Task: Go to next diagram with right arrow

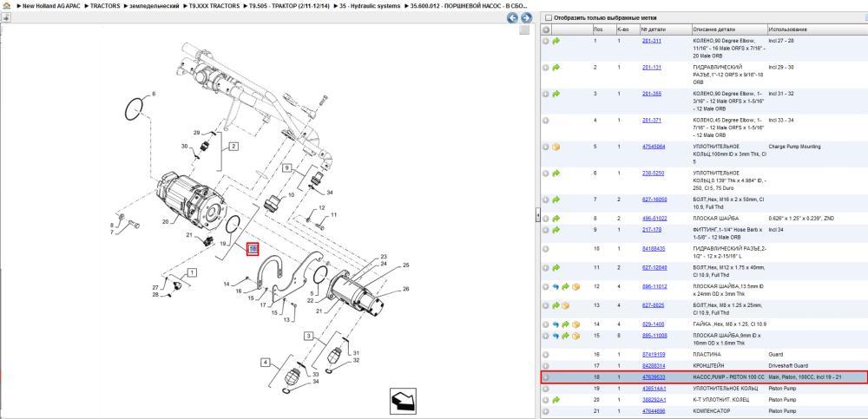Action: [x=527, y=18]
